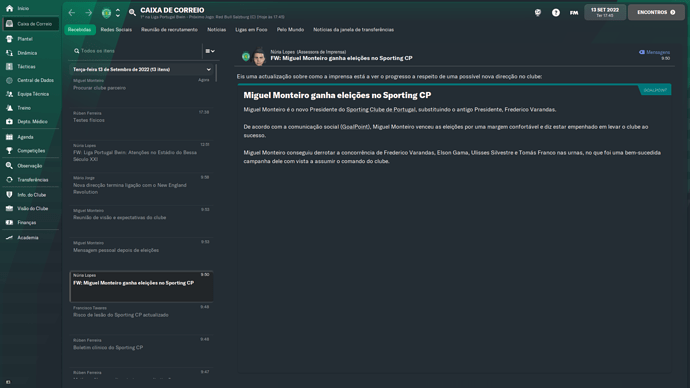The height and width of the screenshot is (388, 690).
Task: Click the Encontros continue button
Action: [x=656, y=12]
